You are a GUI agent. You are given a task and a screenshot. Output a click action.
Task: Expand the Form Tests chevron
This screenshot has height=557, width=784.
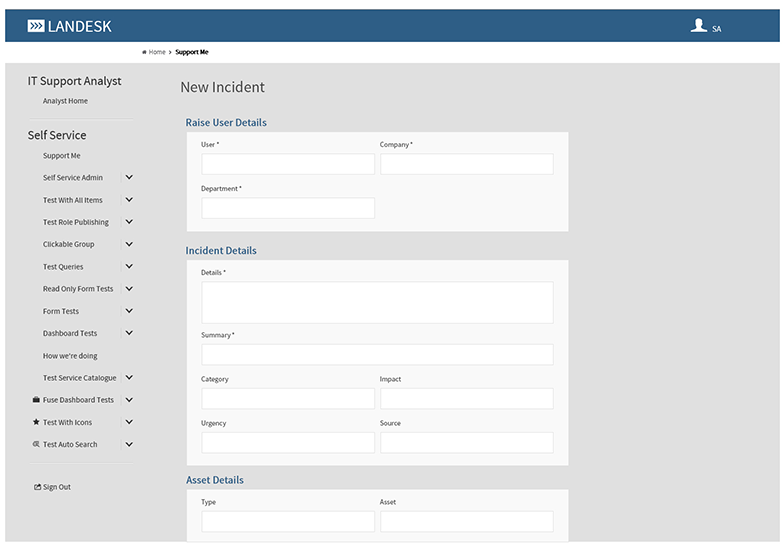(129, 311)
